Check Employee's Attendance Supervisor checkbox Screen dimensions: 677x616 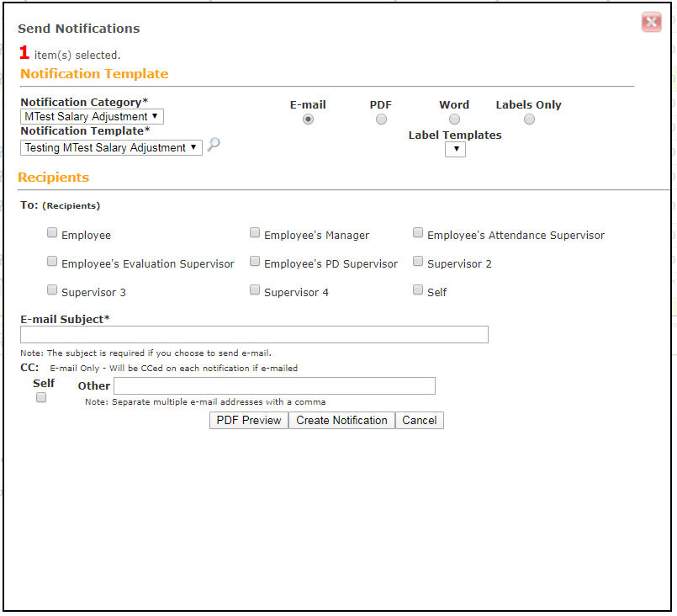pos(417,233)
